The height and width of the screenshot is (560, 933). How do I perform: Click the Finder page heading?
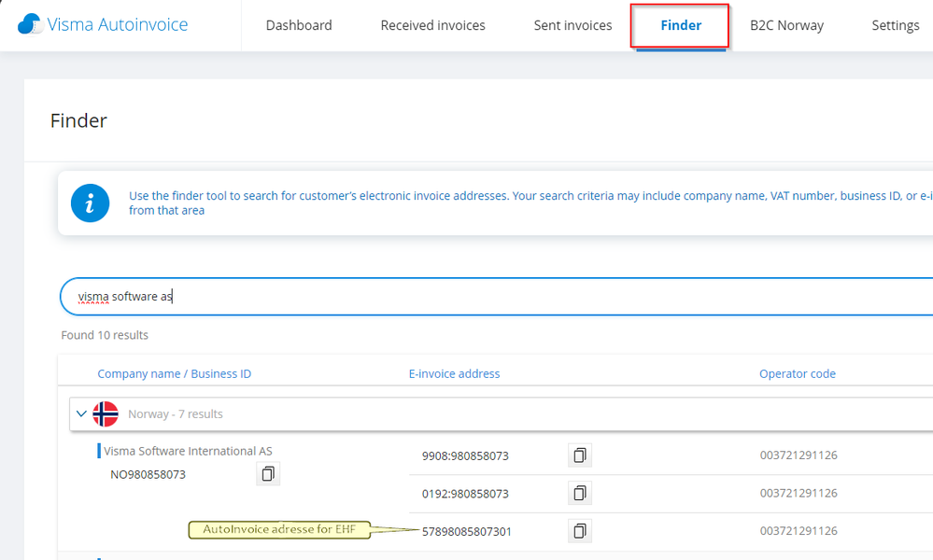point(78,120)
